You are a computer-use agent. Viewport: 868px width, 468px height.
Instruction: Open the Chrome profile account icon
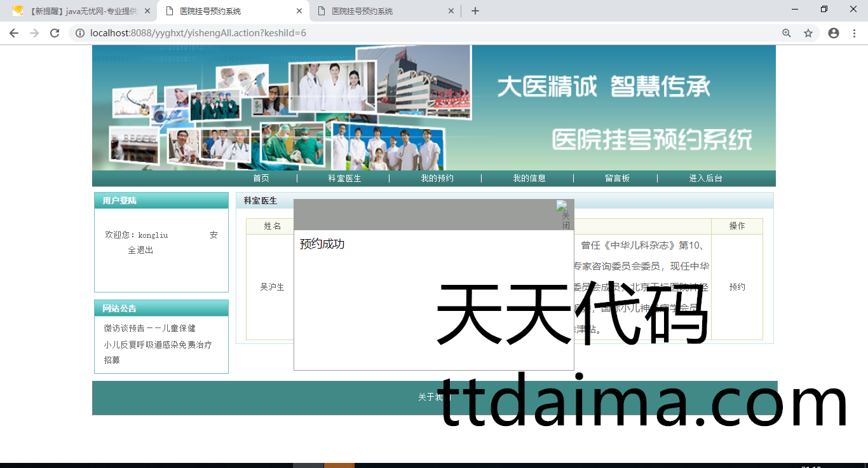[x=834, y=33]
